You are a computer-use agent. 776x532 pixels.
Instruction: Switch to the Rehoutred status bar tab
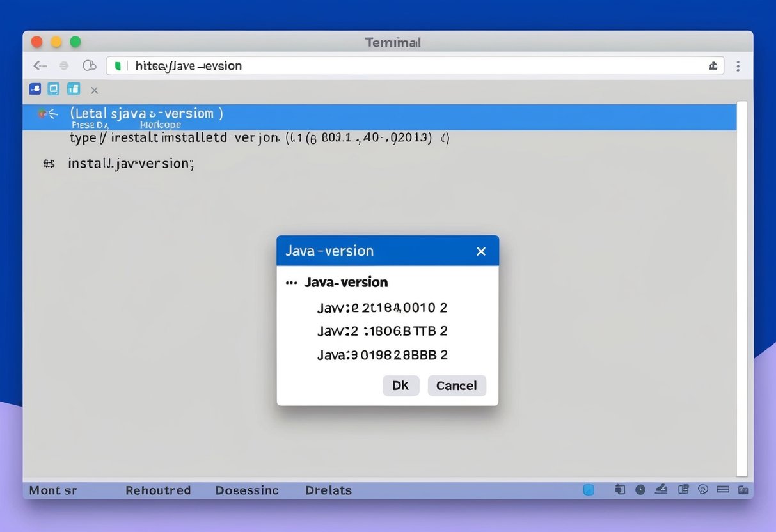[158, 490]
